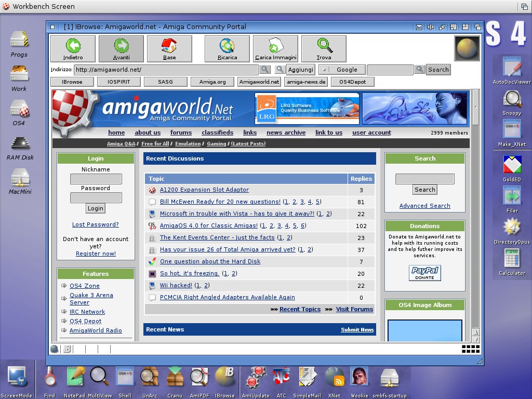Open the OS4Depot bookmark button
Image resolution: width=532 pixels, height=399 pixels.
[353, 82]
